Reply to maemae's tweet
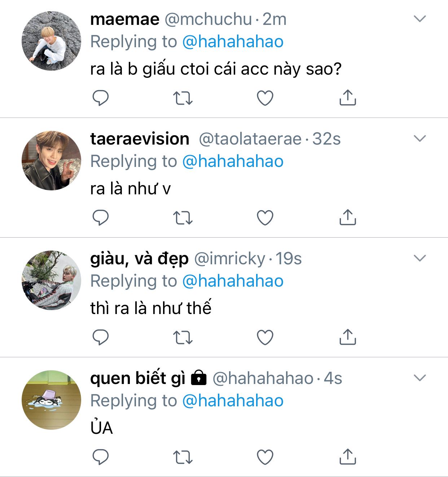Screen dimensions: 448x477 click(101, 98)
